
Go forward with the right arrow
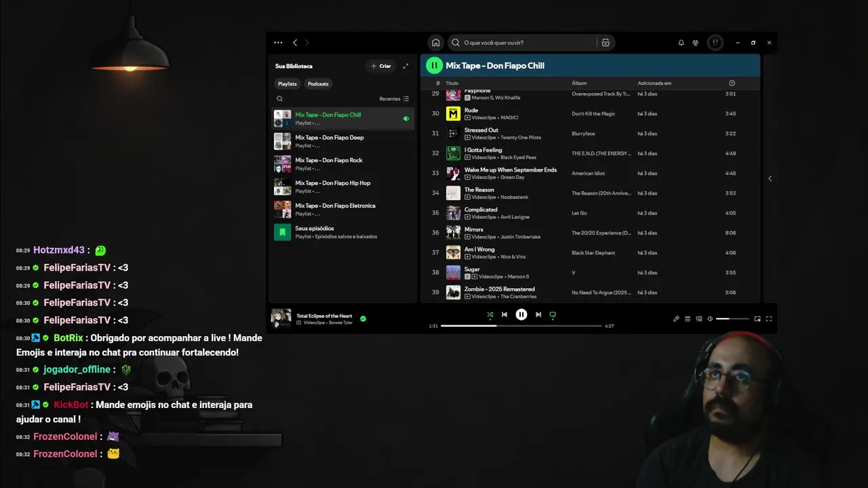coord(307,43)
